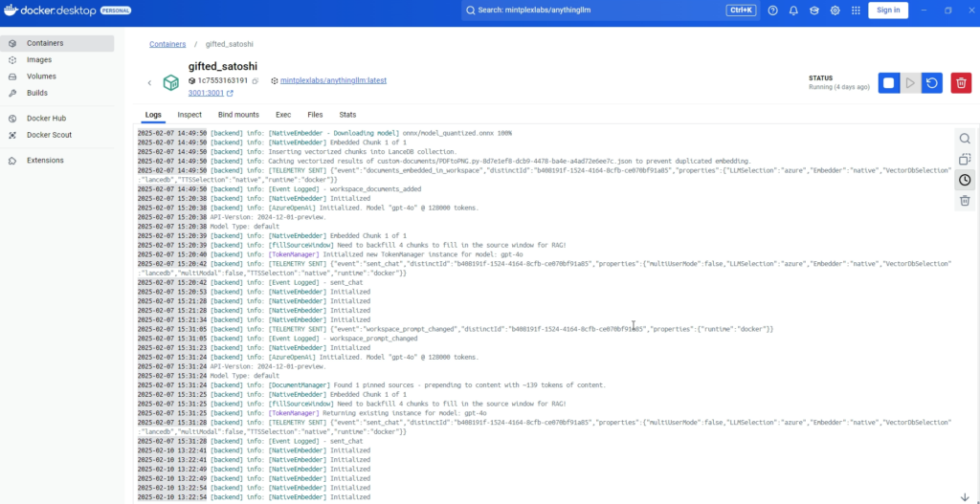The width and height of the screenshot is (980, 504).
Task: Delete the container with red trash button
Action: (961, 83)
